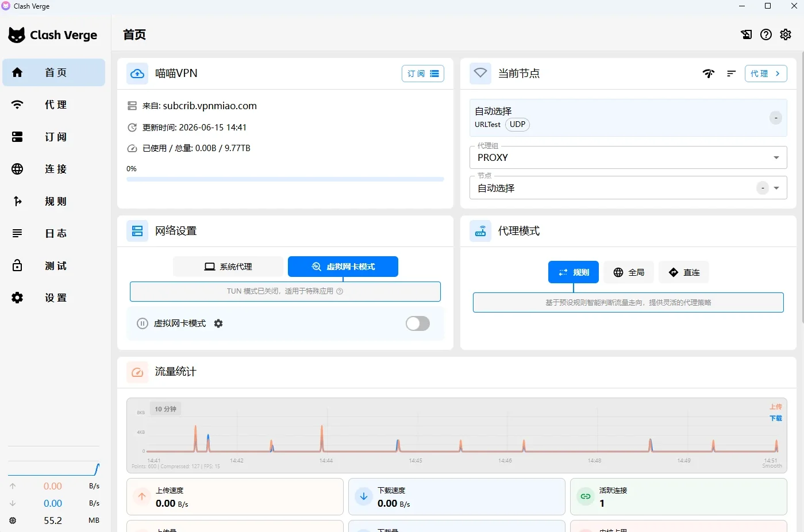Select the 直连 proxy mode
Screen dimensions: 804x532
point(684,272)
